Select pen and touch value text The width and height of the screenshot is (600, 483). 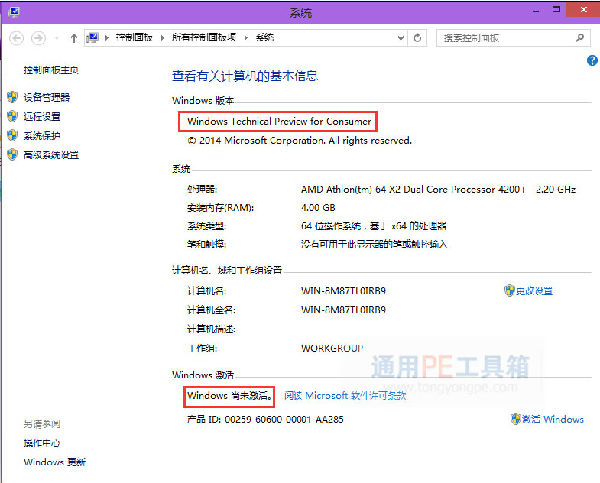tap(374, 244)
